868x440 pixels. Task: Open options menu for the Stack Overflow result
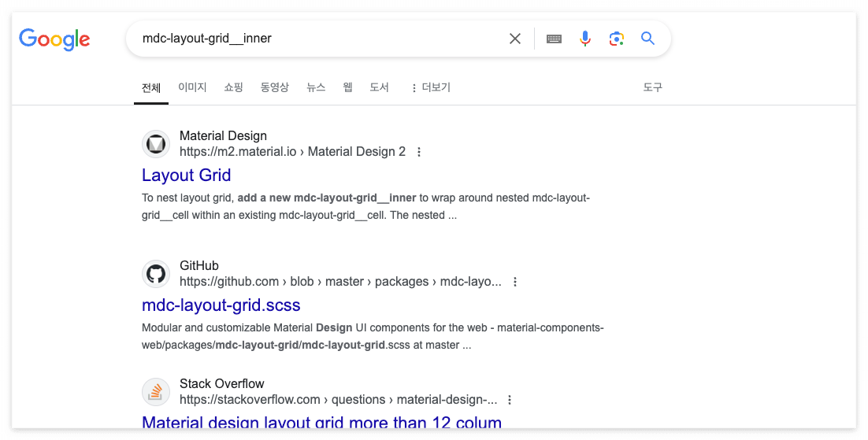tap(510, 400)
